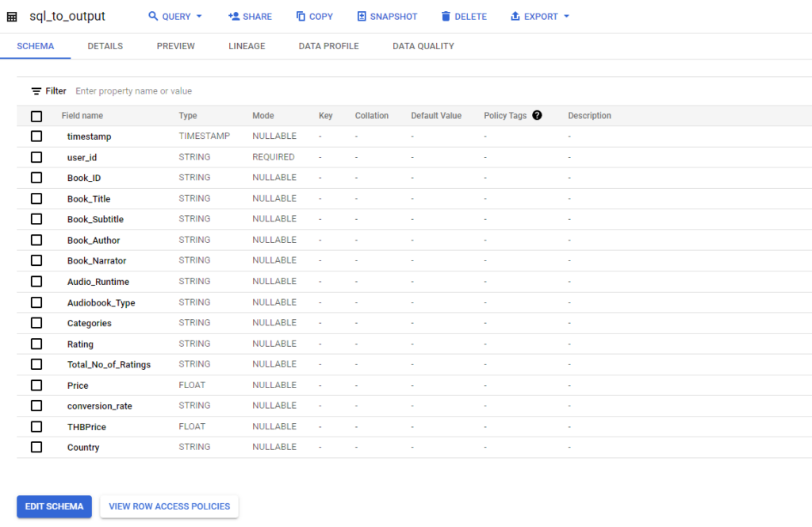812x527 pixels.
Task: Click the Query magnifier icon
Action: tap(154, 17)
